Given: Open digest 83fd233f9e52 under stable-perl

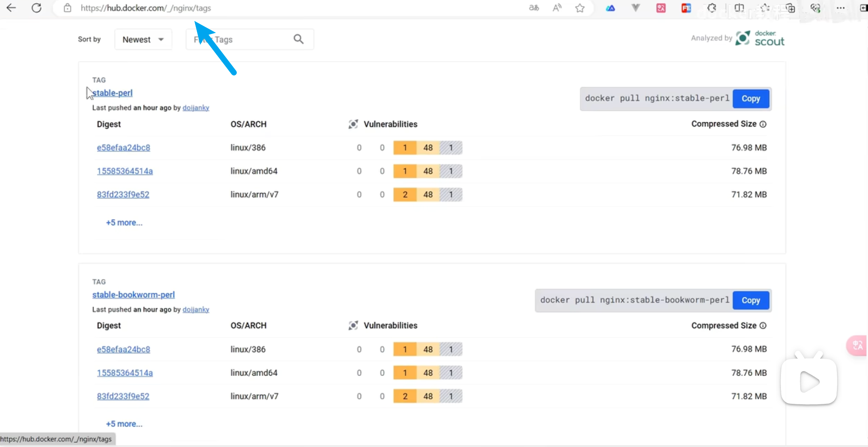Looking at the screenshot, I should pos(123,194).
